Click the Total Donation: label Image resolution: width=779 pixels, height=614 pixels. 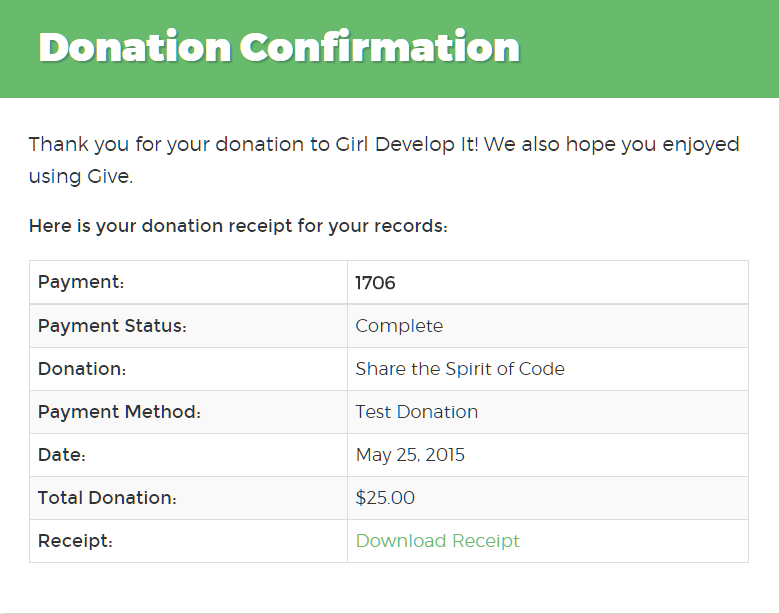point(107,498)
